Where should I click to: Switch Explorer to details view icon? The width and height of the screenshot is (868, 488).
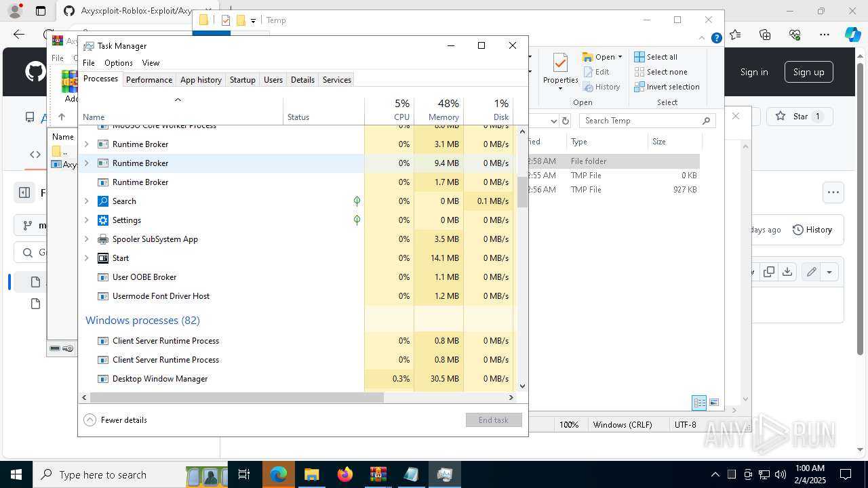[x=699, y=403]
